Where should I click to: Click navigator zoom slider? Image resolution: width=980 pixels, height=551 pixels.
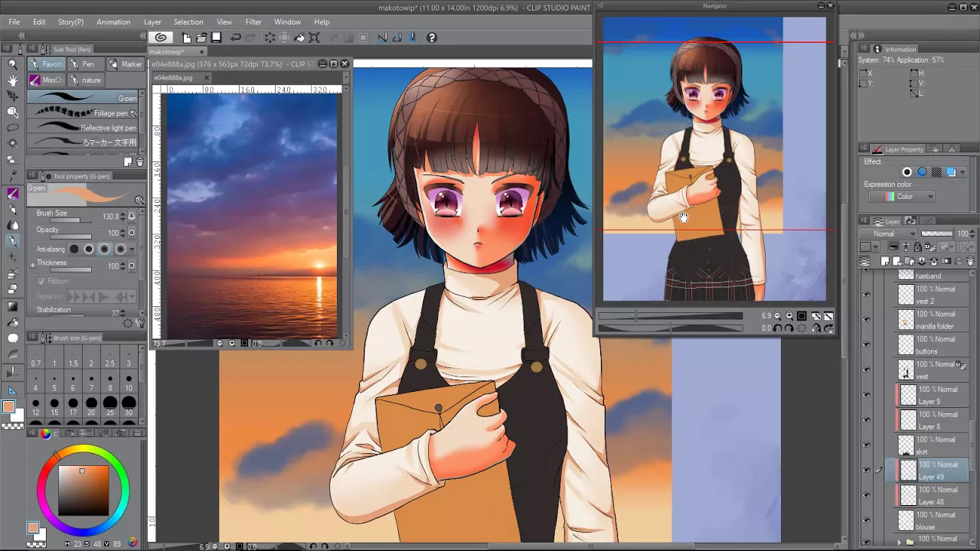[670, 315]
